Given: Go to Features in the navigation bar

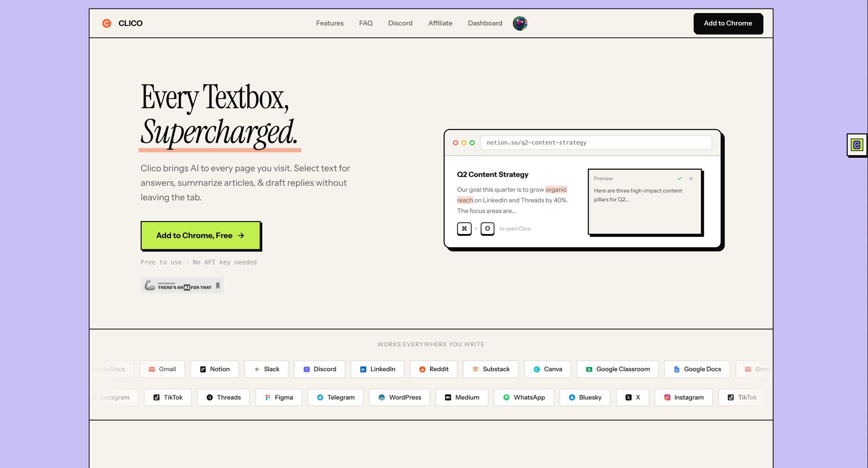Looking at the screenshot, I should point(330,23).
